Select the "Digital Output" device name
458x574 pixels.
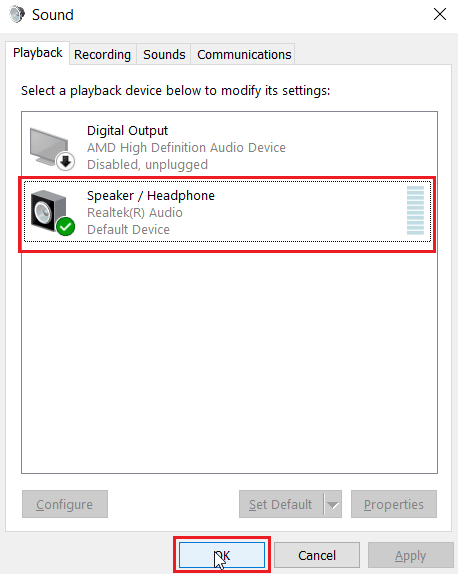coord(127,131)
